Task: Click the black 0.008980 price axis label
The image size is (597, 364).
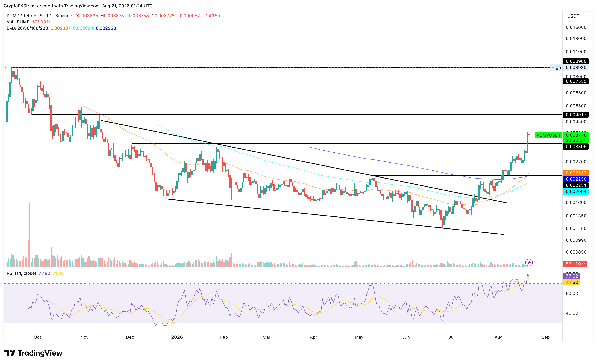Action: click(x=576, y=61)
